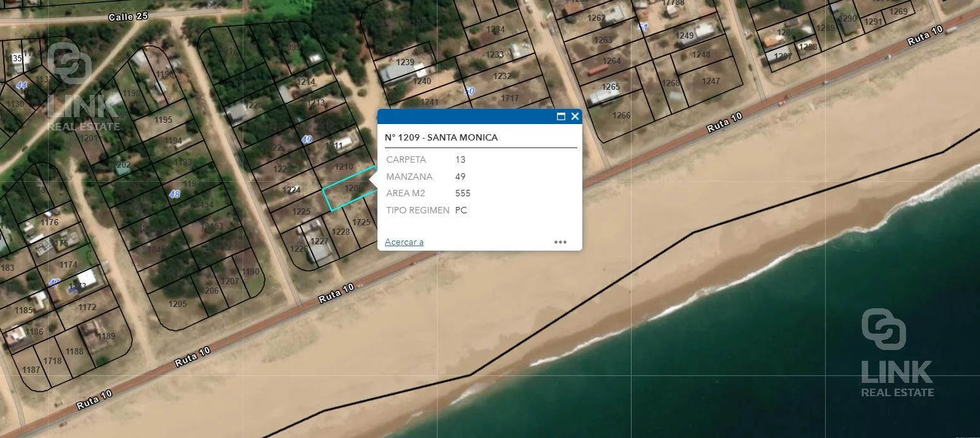Viewport: 980px width, 438px height.
Task: Select lot 1228 below the highlighted parcel
Action: [341, 232]
